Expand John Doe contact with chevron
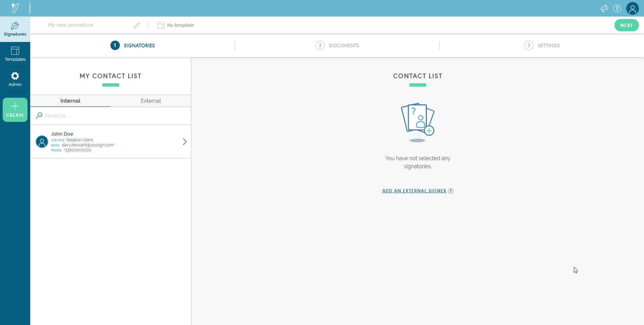Screen dimensions: 644x325 (x=185, y=142)
